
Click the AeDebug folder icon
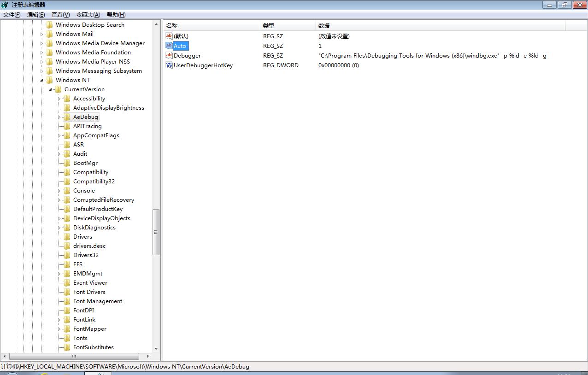coord(67,117)
